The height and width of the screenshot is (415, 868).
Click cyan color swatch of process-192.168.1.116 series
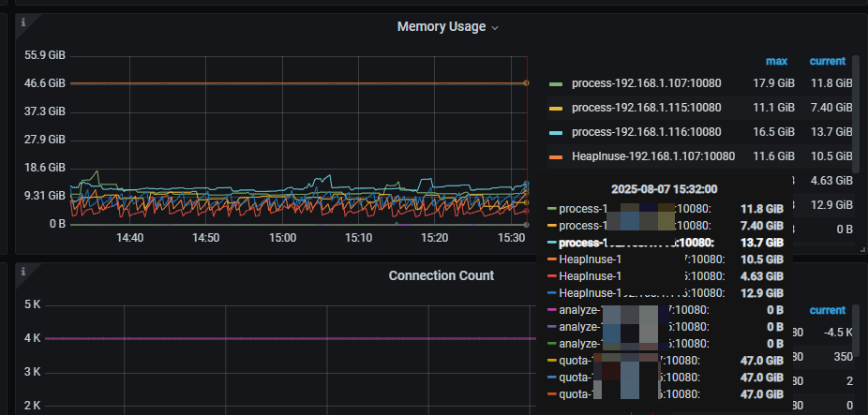tap(556, 133)
